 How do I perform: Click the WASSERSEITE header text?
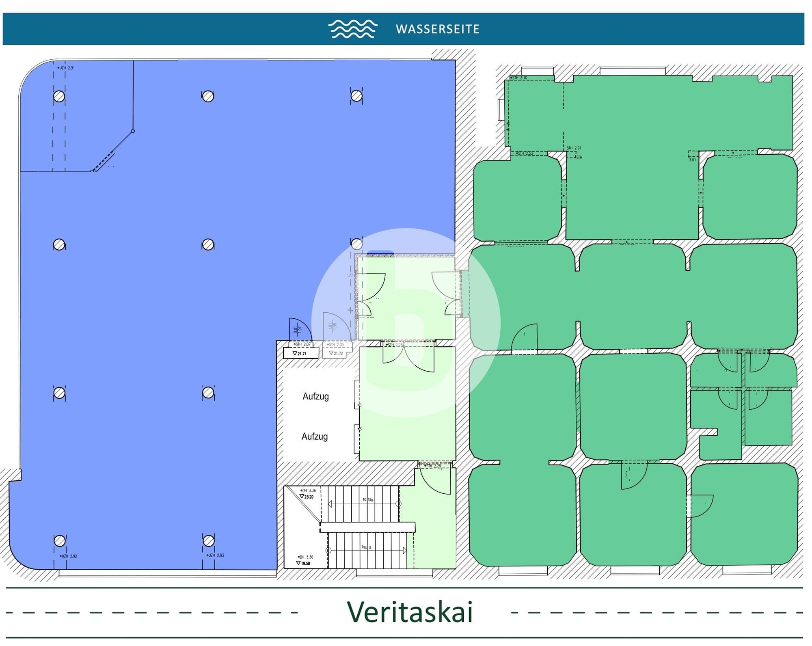(x=437, y=29)
